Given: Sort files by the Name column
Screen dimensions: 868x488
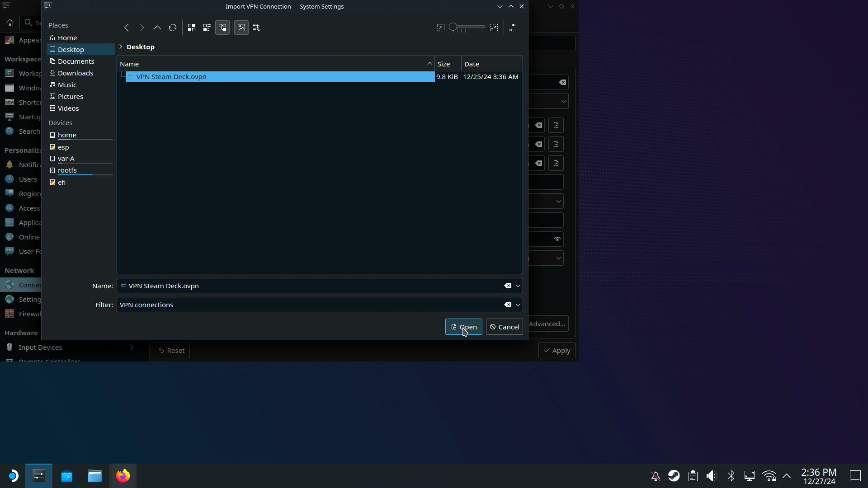Looking at the screenshot, I should 276,64.
